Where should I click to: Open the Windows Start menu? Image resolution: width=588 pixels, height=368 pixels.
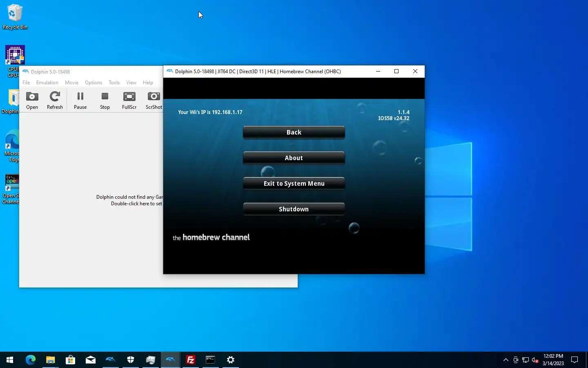10,360
